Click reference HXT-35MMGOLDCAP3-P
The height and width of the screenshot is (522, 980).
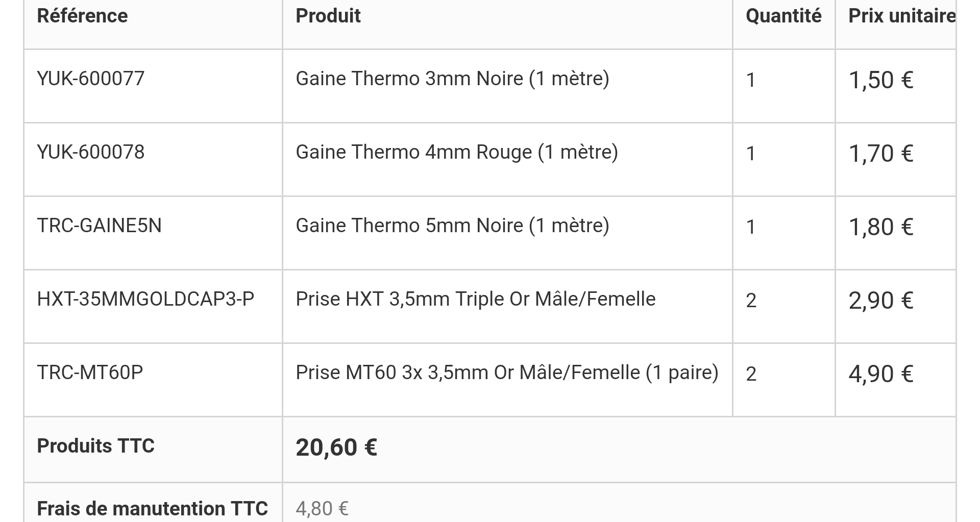(x=145, y=299)
